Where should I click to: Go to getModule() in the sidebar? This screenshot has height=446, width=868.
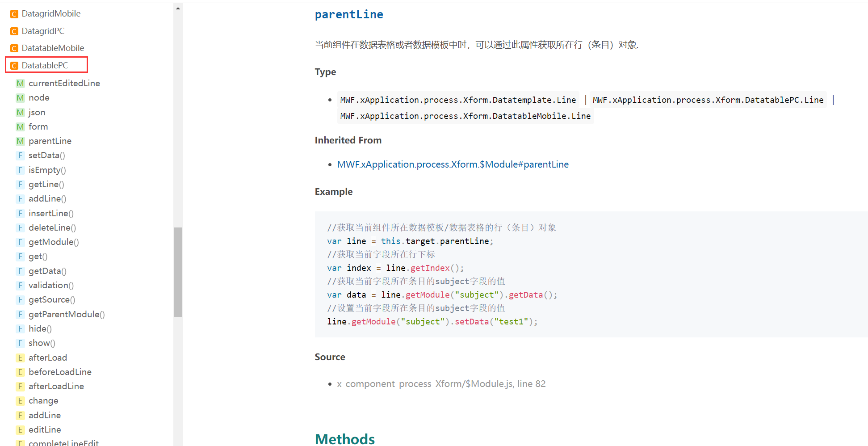(x=54, y=242)
